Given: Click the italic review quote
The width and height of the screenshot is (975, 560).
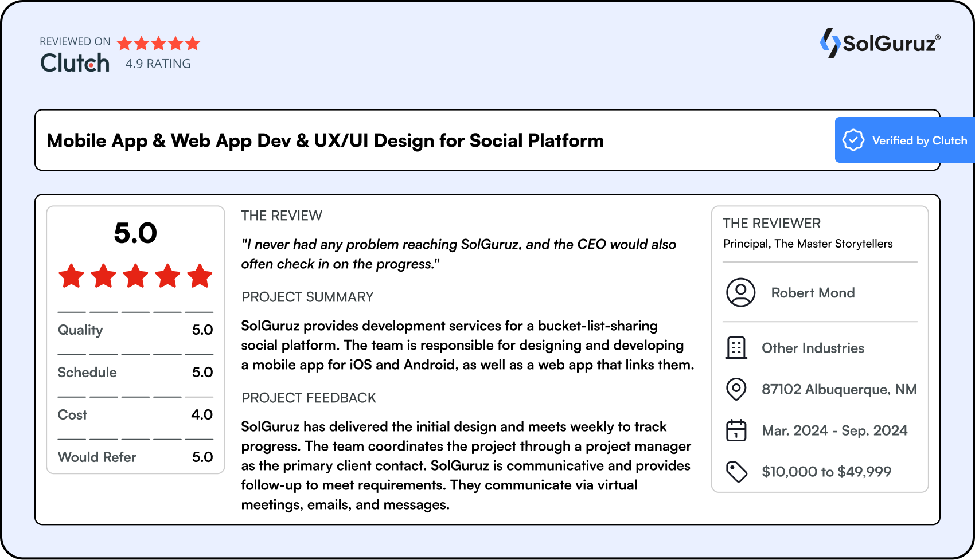Looking at the screenshot, I should pyautogui.click(x=459, y=254).
